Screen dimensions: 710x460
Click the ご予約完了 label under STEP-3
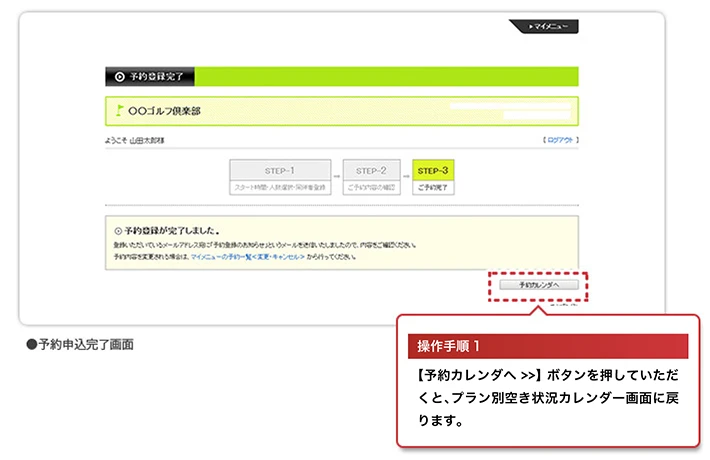[434, 187]
